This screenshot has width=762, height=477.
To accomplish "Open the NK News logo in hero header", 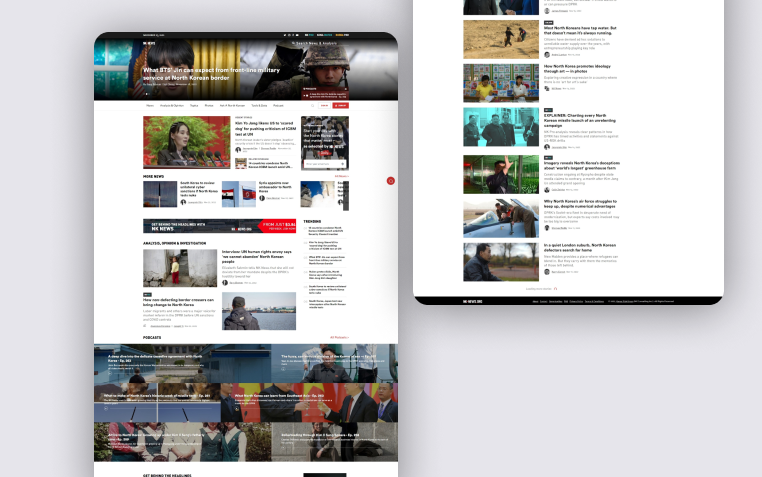I will [149, 43].
